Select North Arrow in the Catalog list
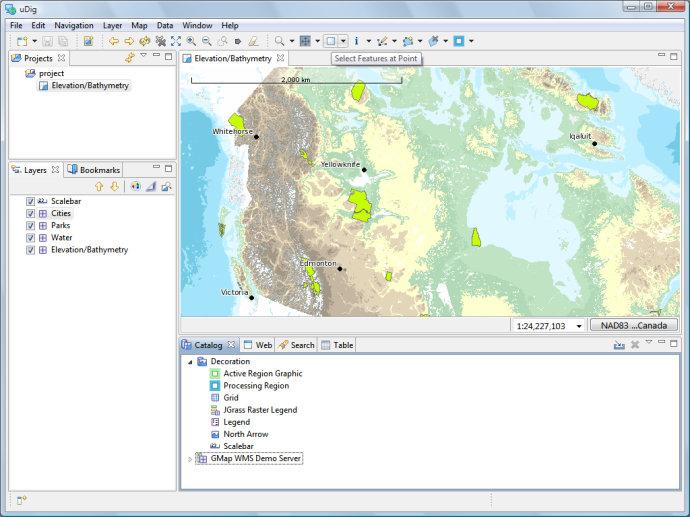 click(246, 434)
